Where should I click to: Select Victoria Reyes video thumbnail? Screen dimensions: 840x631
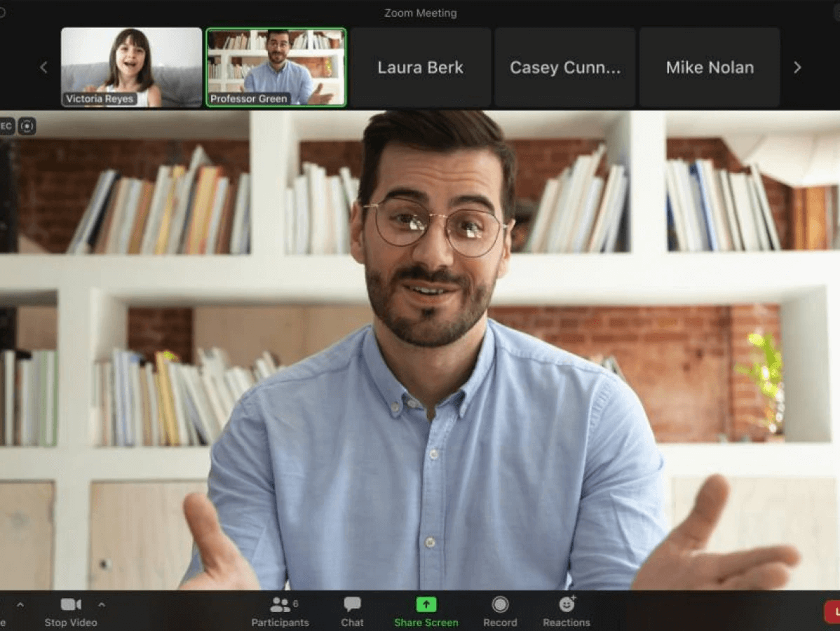point(131,67)
